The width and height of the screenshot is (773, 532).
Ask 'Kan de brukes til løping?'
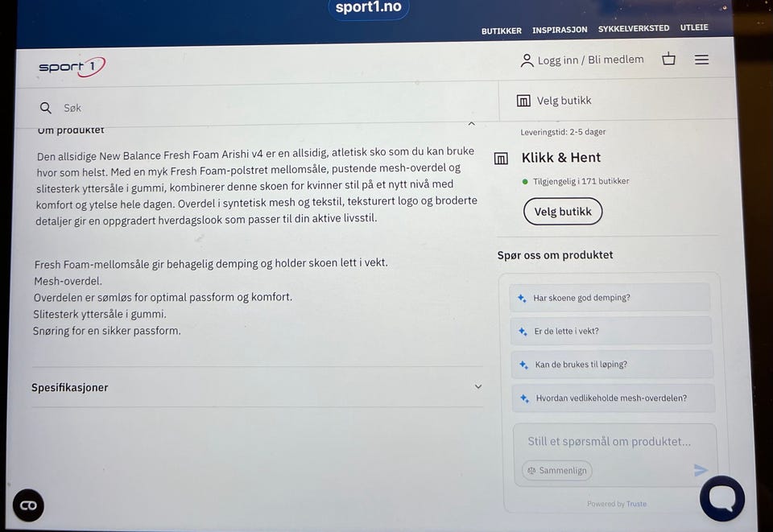pyautogui.click(x=612, y=365)
